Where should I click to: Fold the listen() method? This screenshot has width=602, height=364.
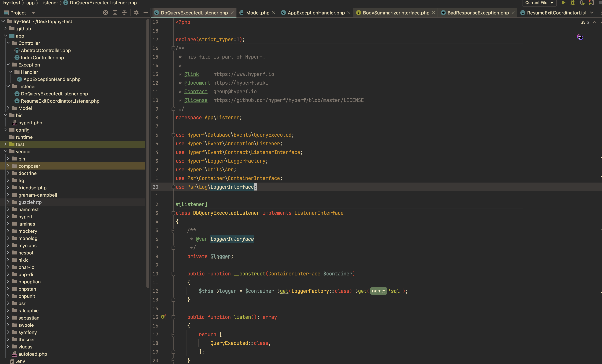173,317
